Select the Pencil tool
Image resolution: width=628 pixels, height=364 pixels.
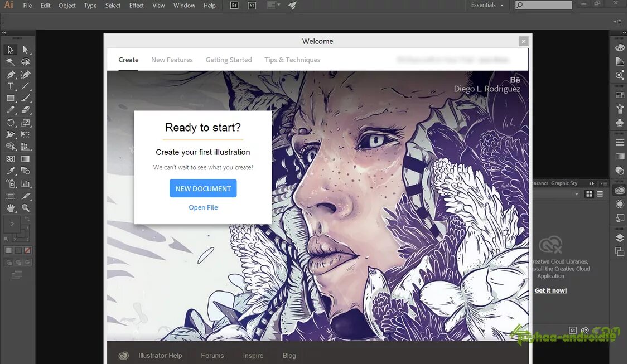click(x=11, y=110)
